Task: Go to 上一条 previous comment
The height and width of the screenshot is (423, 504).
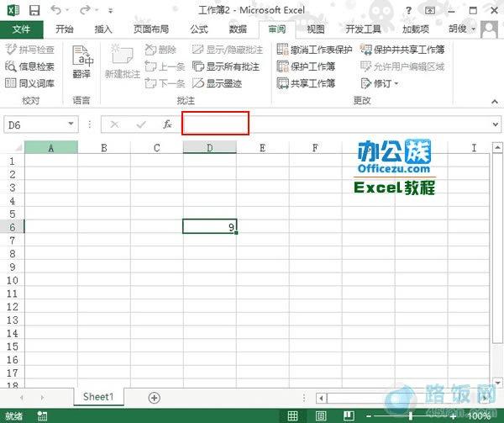Action: coord(165,66)
